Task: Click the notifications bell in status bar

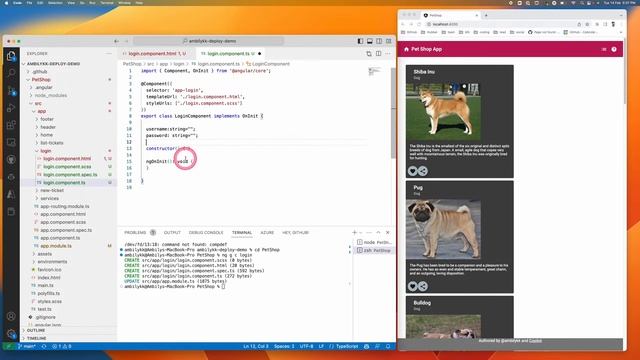Action: click(388, 347)
